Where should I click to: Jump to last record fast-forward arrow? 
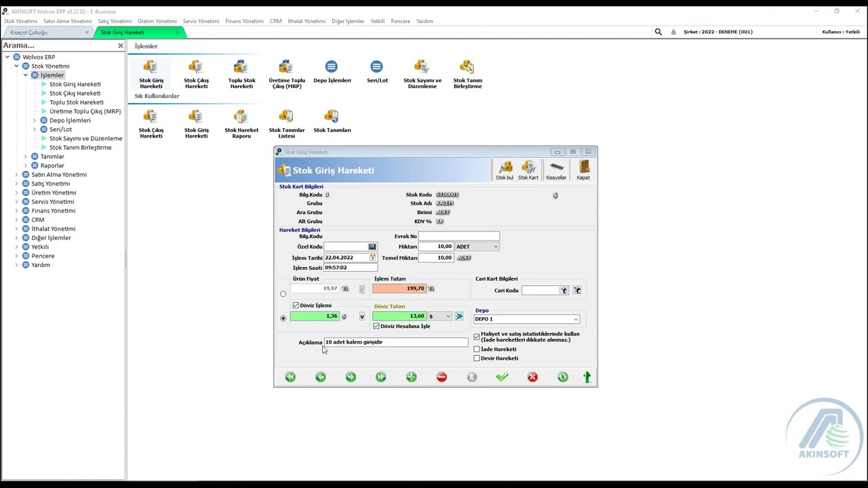tap(381, 377)
